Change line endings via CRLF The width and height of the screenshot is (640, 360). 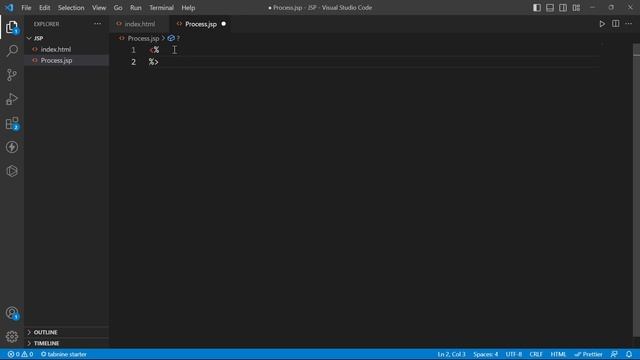click(536, 354)
